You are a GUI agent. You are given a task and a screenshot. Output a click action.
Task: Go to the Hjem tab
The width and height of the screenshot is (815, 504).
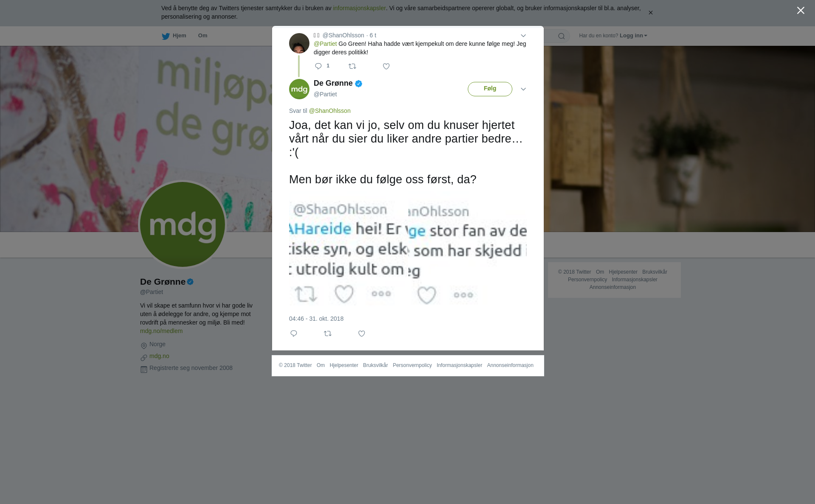coord(174,36)
